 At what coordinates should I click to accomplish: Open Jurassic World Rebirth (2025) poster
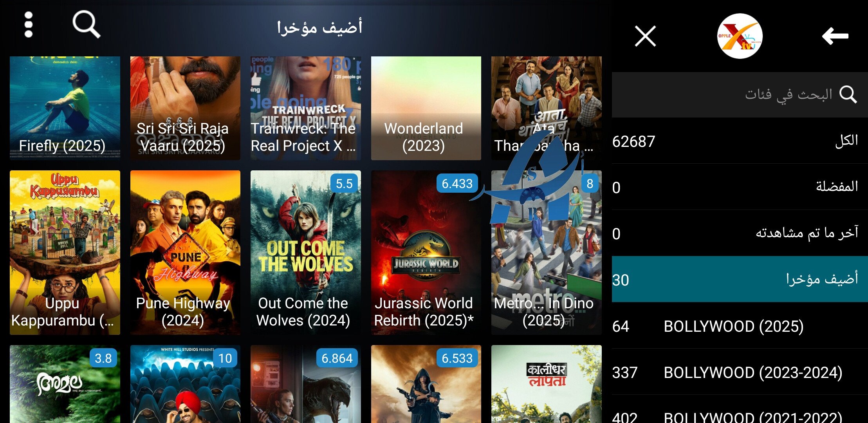[426, 252]
